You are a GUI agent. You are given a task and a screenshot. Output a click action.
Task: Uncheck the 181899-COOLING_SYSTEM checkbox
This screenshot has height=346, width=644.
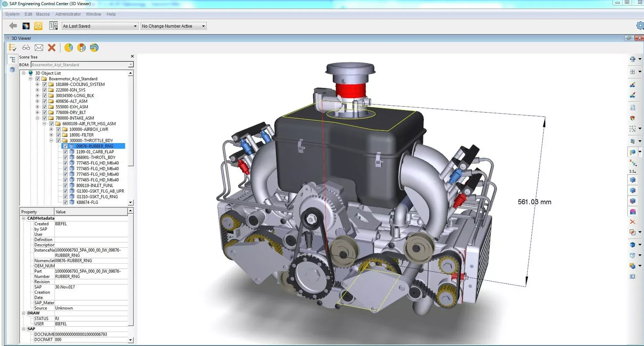point(44,84)
